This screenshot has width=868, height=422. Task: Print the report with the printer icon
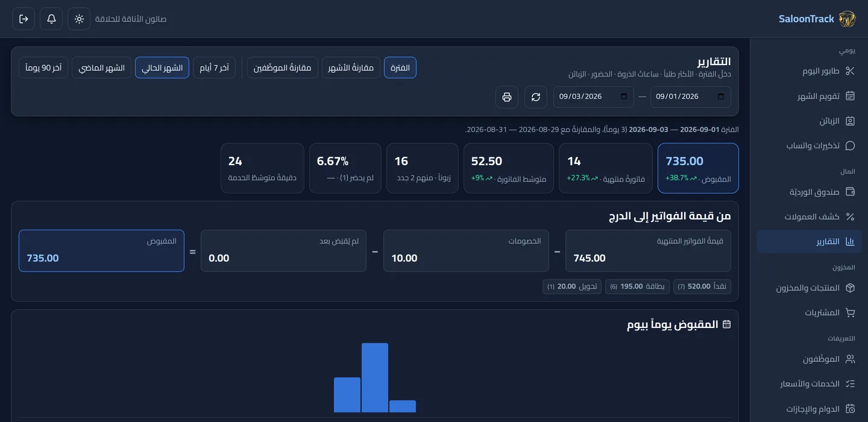[x=507, y=97]
